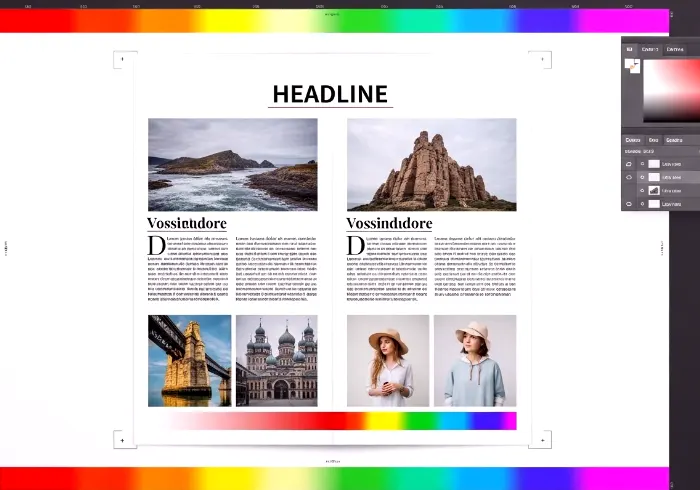Click the bottom-left registration mark of the page
700x490 pixels.
pyautogui.click(x=123, y=440)
